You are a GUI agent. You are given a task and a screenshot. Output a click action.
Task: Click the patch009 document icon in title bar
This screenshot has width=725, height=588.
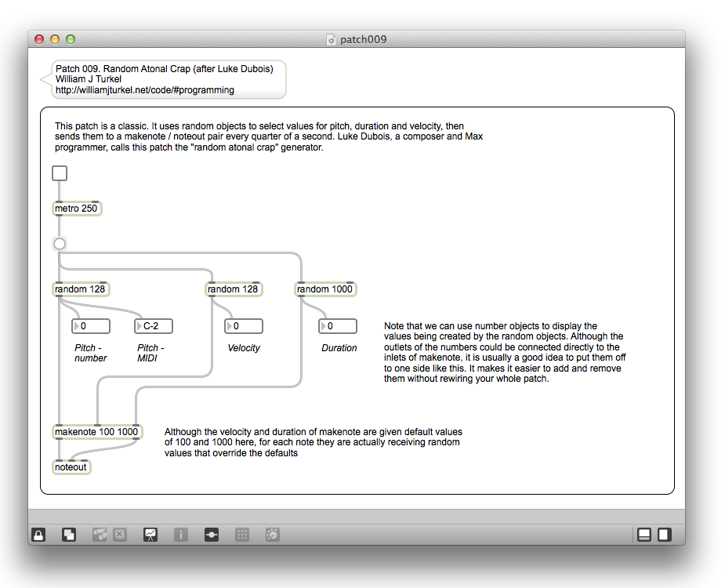331,39
